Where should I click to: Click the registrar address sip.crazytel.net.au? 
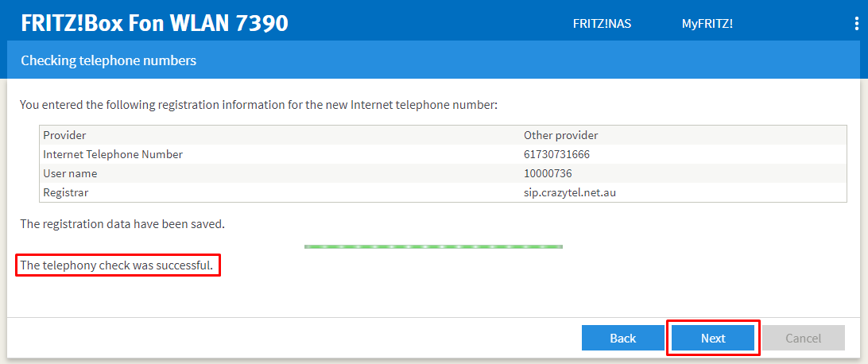click(x=570, y=192)
